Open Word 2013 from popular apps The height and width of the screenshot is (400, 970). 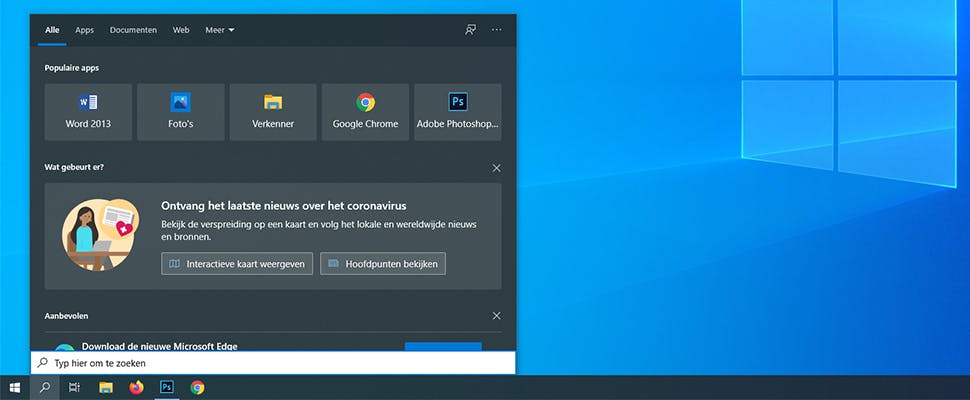88,112
